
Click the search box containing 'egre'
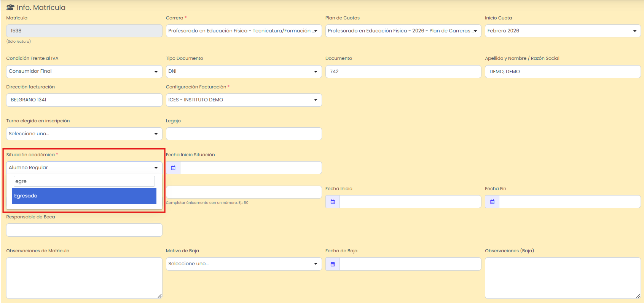pos(84,181)
